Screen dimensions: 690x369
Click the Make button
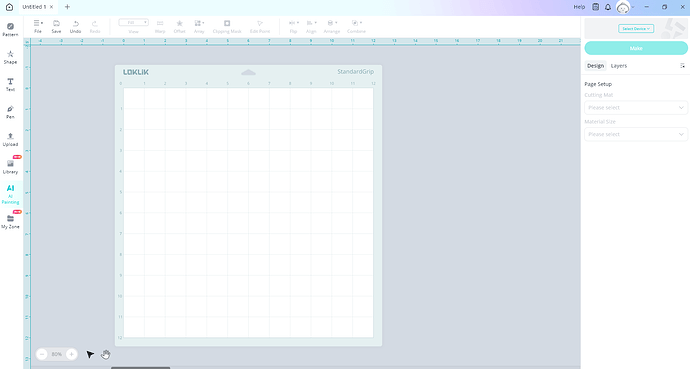click(636, 48)
